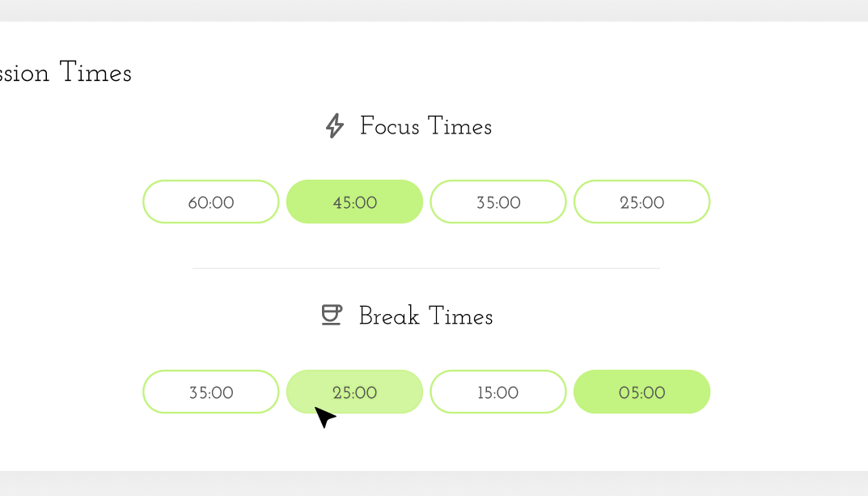Select the 60:00 focus time option
The image size is (868, 496).
click(211, 201)
